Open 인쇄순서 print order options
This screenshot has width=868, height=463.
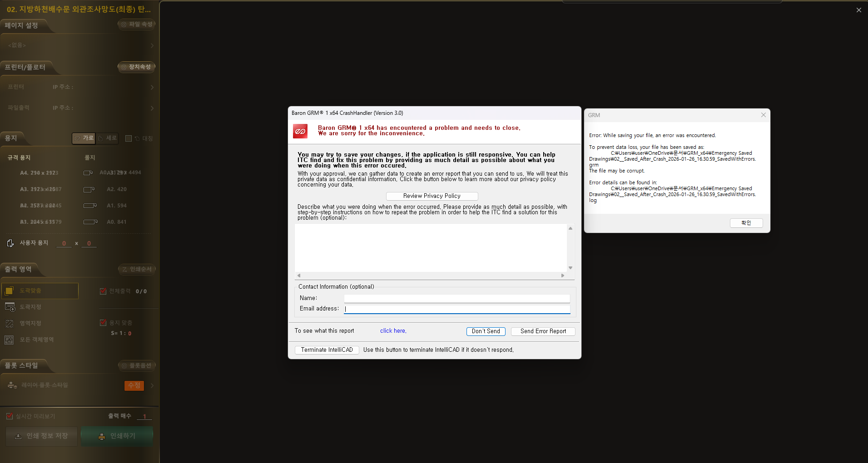pyautogui.click(x=137, y=270)
